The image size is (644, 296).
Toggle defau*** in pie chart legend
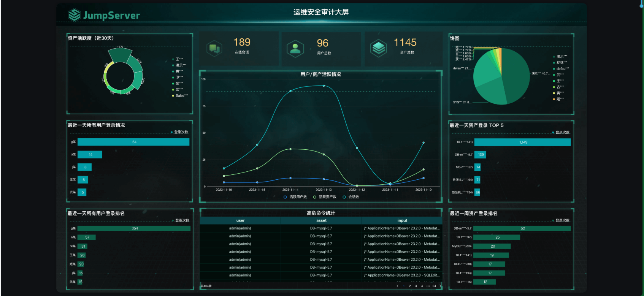pos(561,69)
